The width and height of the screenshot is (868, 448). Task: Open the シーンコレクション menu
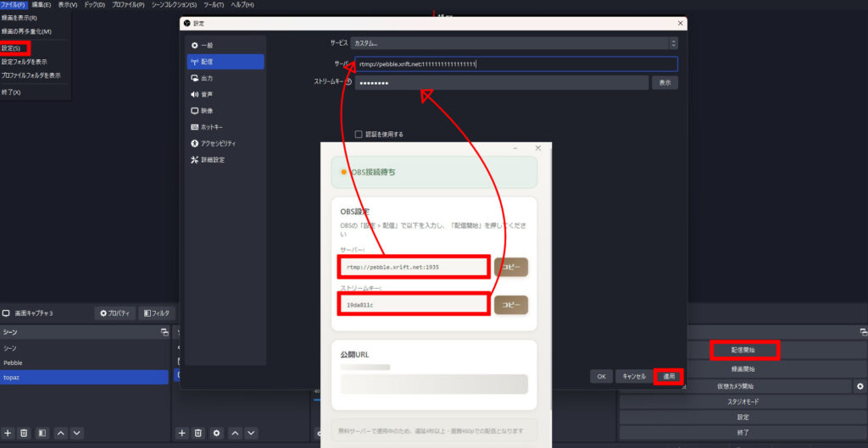(174, 5)
